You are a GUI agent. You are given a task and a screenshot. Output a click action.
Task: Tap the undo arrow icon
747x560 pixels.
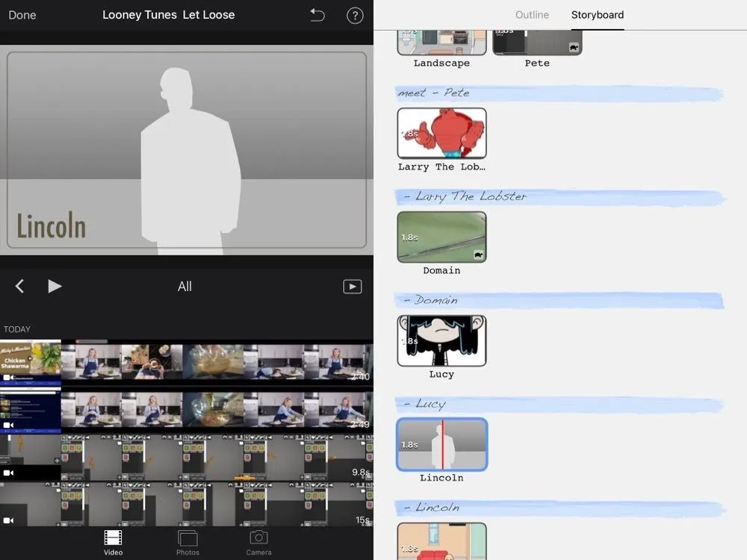pyautogui.click(x=317, y=15)
